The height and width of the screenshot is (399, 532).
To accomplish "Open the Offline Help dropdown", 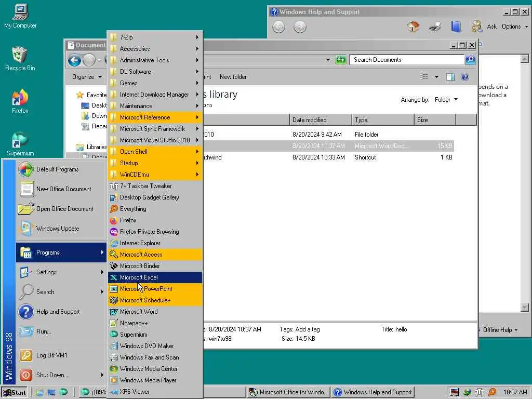I will pyautogui.click(x=499, y=330).
